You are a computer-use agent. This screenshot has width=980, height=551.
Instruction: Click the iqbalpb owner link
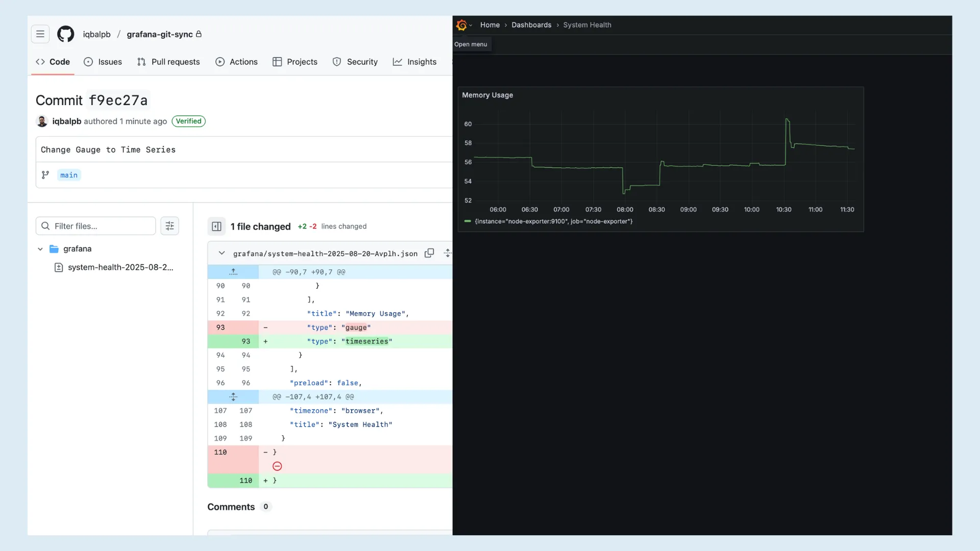pyautogui.click(x=97, y=34)
